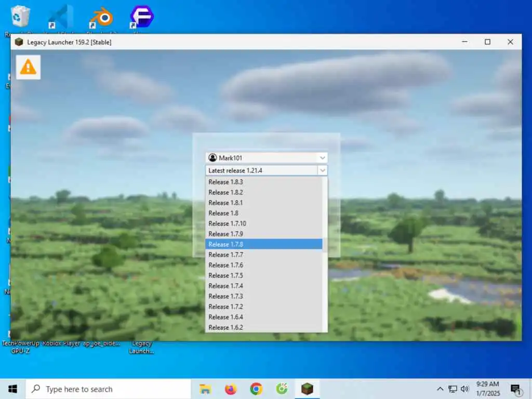Select Release 1.8.2 from list

(263, 192)
